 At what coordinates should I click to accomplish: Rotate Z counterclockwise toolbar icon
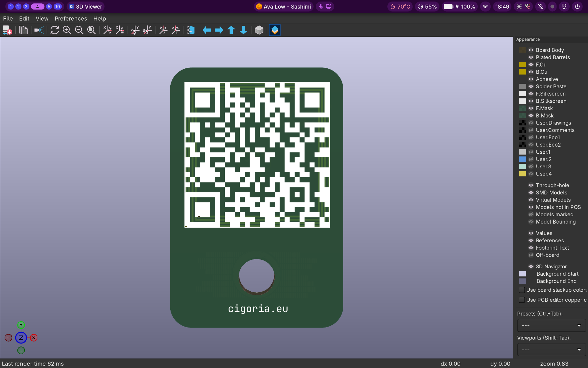175,30
